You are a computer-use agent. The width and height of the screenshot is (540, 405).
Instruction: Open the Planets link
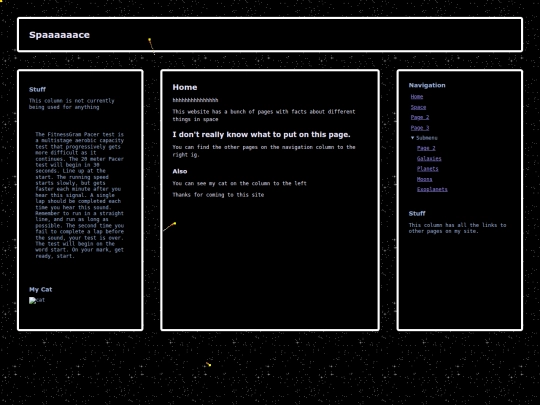point(427,169)
